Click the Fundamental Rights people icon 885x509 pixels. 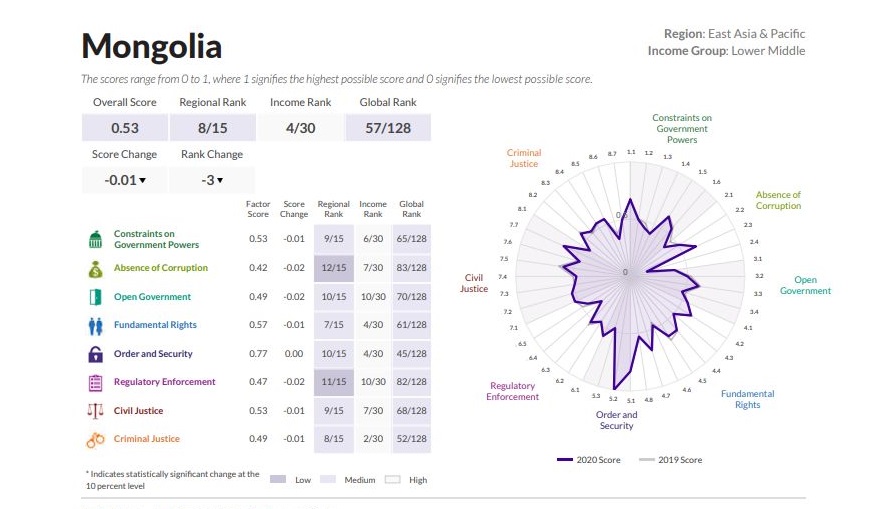[96, 325]
